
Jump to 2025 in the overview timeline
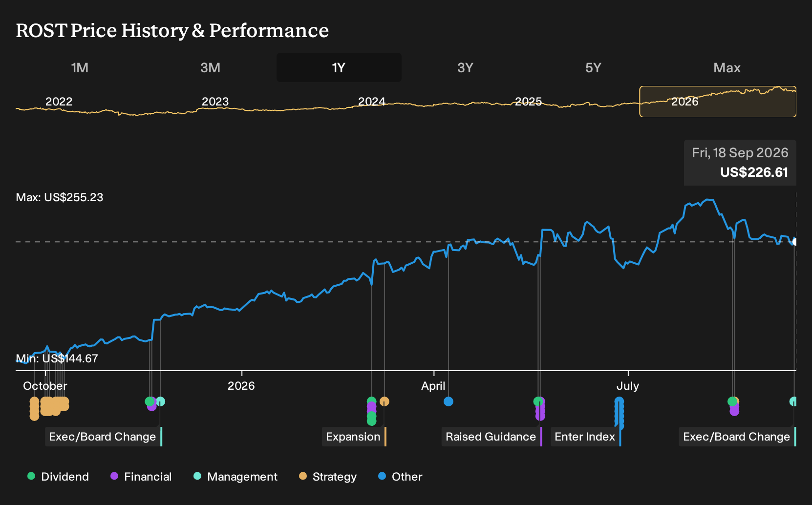click(528, 102)
